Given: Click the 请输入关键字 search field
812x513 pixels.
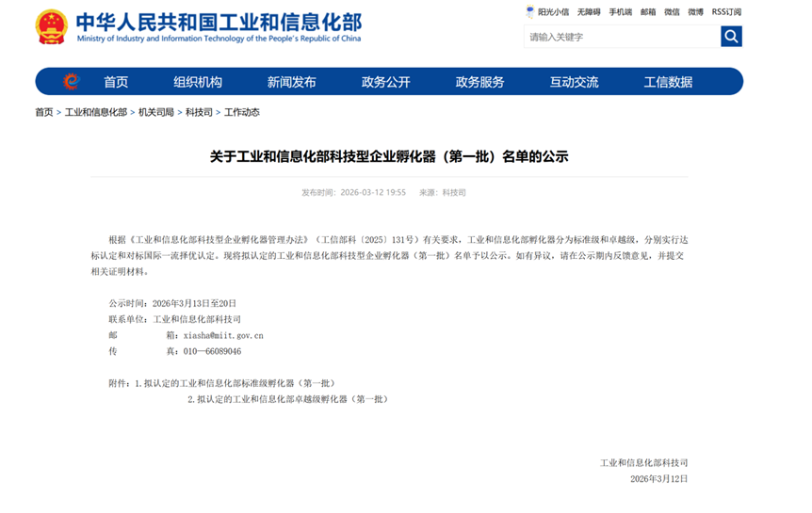Looking at the screenshot, I should point(622,37).
